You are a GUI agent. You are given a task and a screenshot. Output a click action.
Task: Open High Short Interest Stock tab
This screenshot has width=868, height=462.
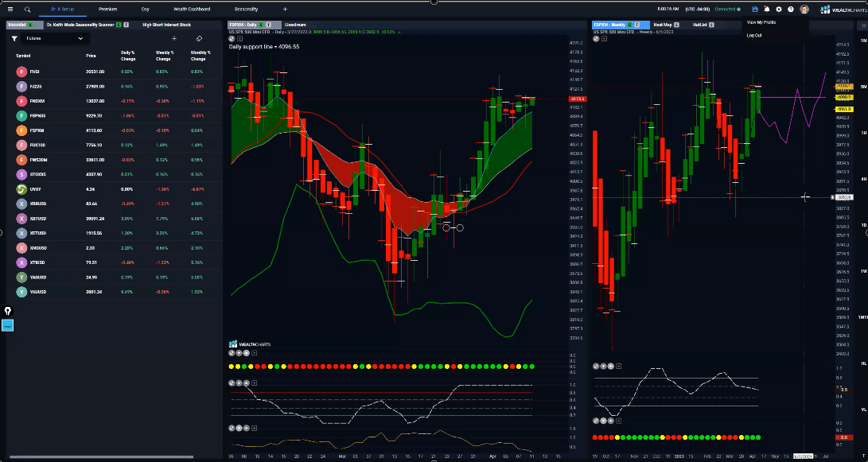coord(166,25)
